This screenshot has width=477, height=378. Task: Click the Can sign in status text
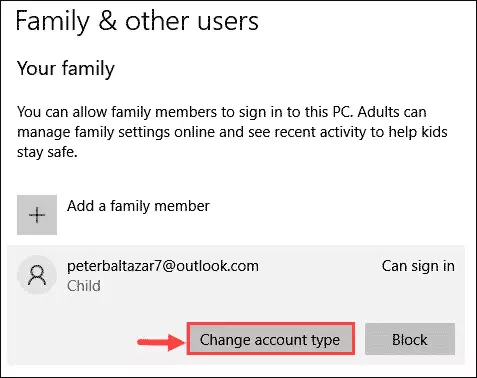pyautogui.click(x=418, y=266)
